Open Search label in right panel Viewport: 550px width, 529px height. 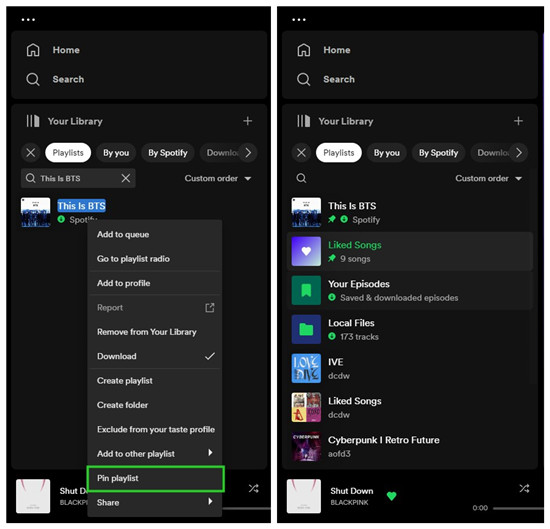coord(339,79)
